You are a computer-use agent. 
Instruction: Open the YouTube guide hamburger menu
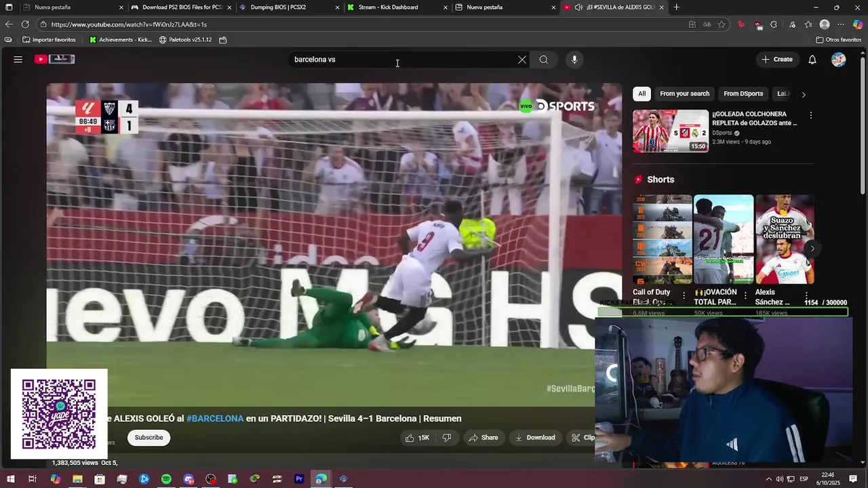[18, 60]
